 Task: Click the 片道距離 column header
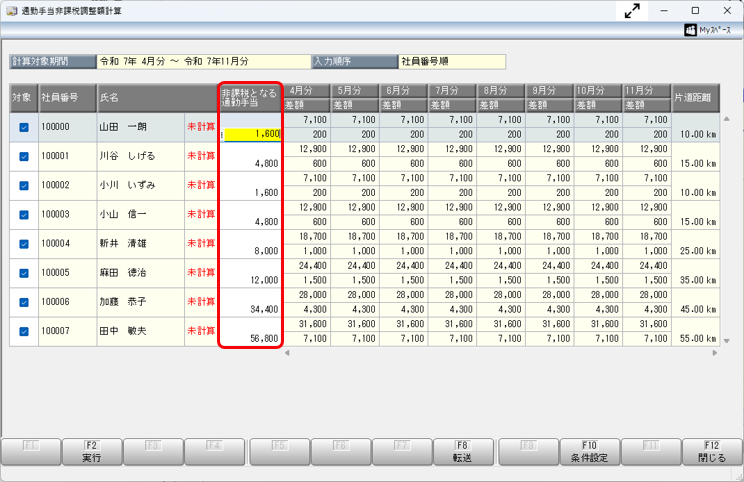(692, 97)
